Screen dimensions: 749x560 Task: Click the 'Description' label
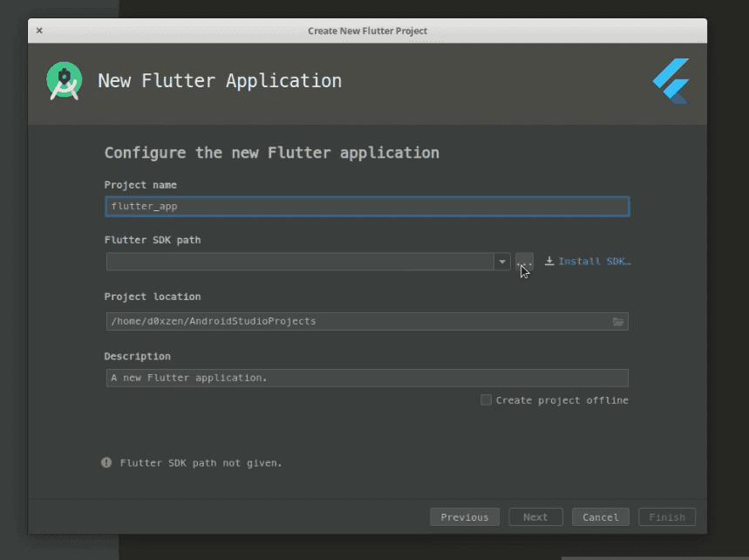137,357
